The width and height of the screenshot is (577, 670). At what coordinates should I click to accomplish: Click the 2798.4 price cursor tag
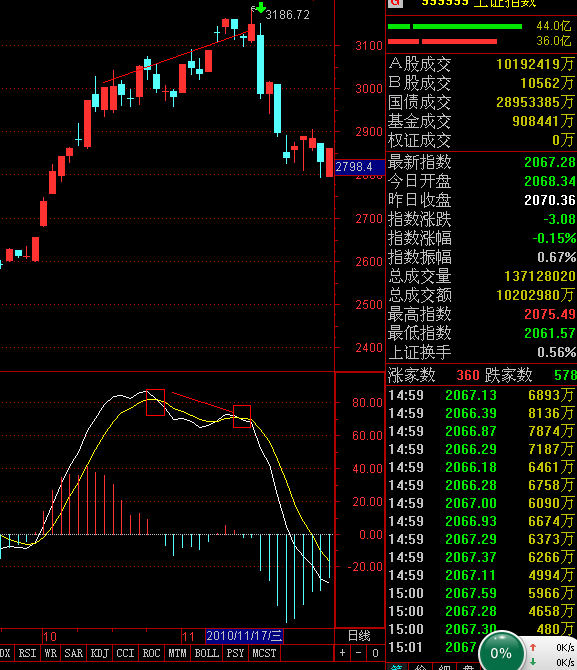click(359, 167)
